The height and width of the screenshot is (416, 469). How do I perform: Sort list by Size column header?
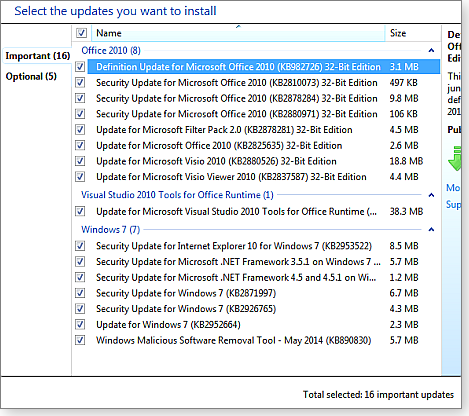(x=413, y=33)
